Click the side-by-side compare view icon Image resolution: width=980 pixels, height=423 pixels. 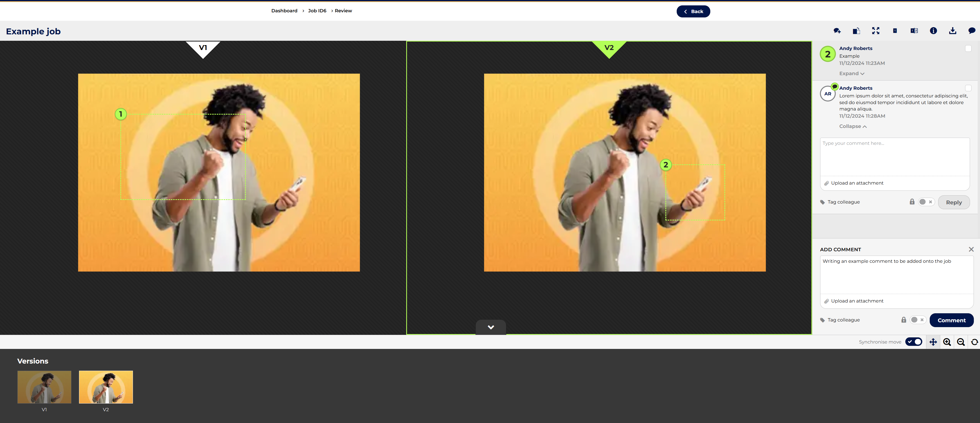[914, 31]
